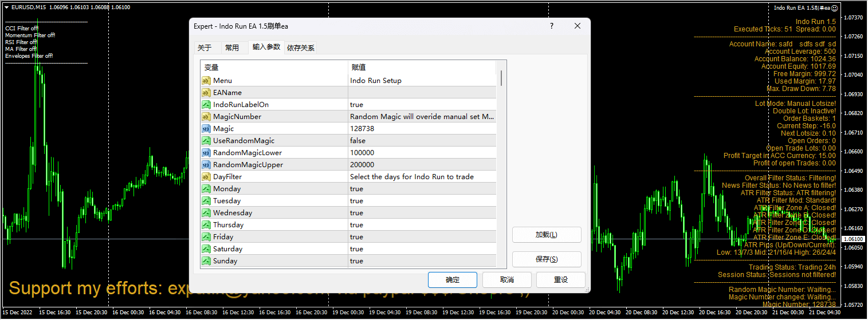Click the string icon next to DayFilter
Viewport: 868px width, 320px height.
point(206,177)
